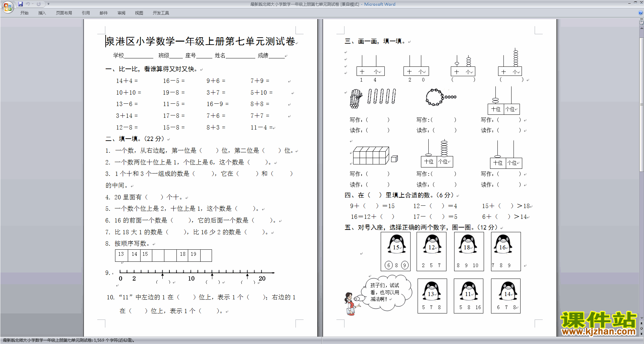Select the first abacus drawing showing 1 4
The image size is (644, 344).
coord(370,68)
